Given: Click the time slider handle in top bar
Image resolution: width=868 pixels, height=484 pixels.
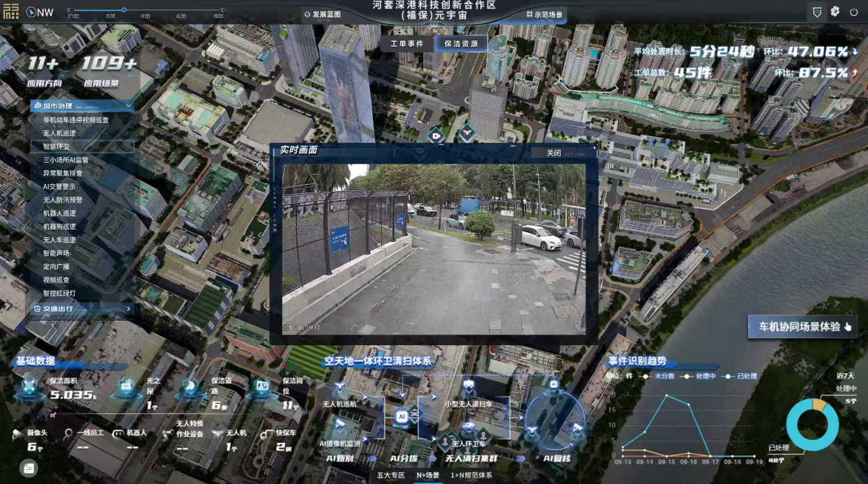Looking at the screenshot, I should tap(124, 10).
